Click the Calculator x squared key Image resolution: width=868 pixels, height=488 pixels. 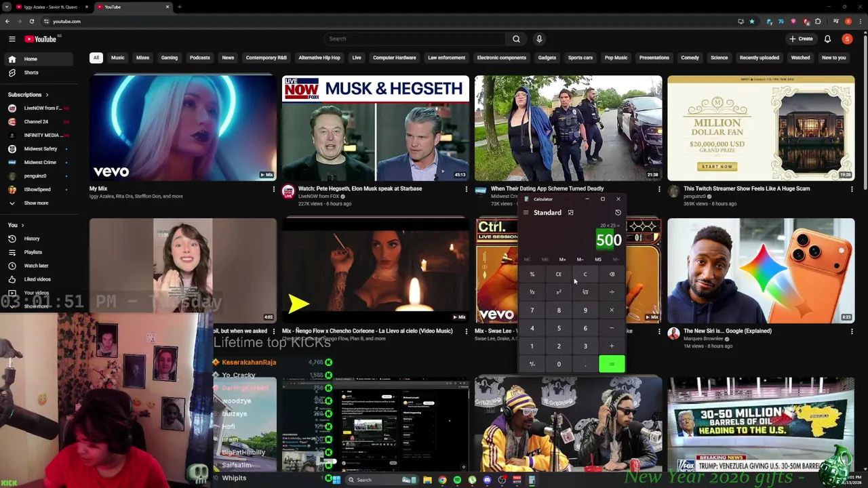[x=559, y=292]
